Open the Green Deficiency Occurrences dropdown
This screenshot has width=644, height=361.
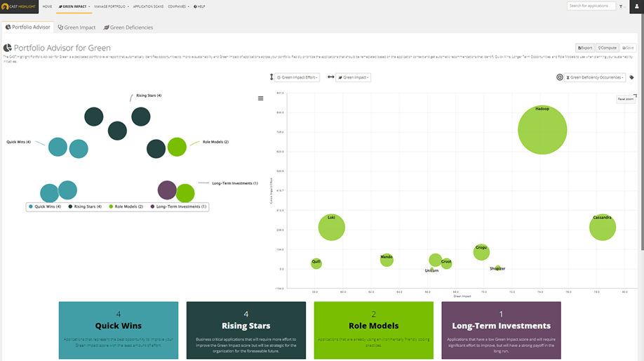click(x=595, y=77)
